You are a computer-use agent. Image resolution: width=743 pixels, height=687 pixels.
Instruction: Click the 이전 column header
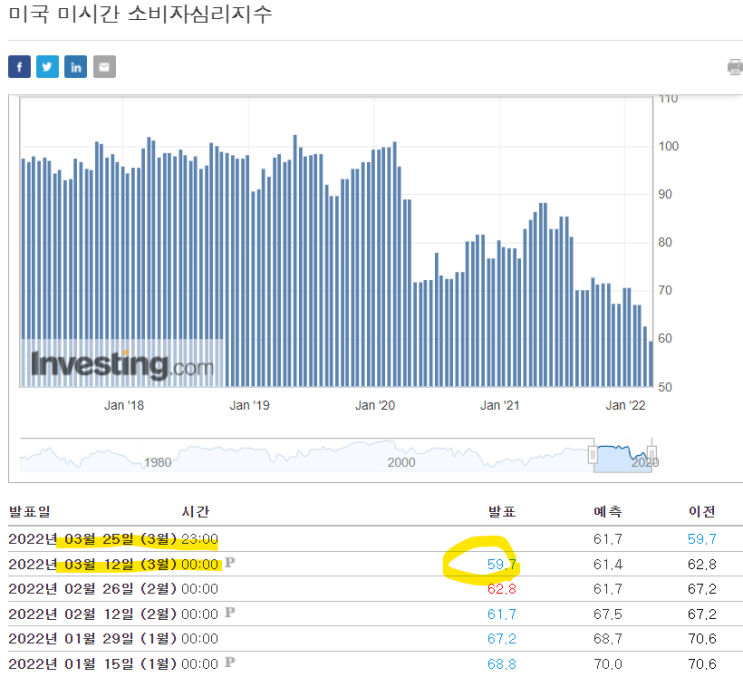[702, 512]
